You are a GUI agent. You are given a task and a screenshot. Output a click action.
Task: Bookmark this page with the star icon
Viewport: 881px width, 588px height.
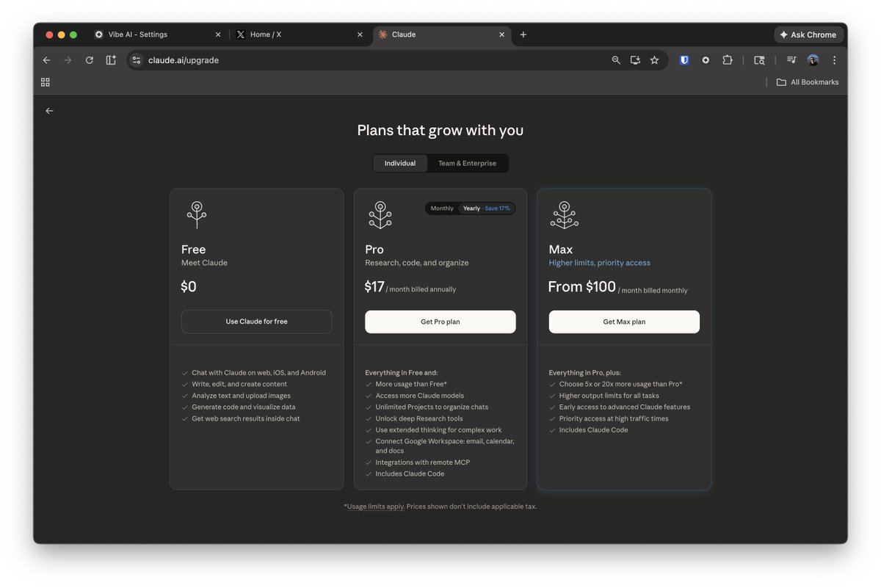[x=654, y=60]
